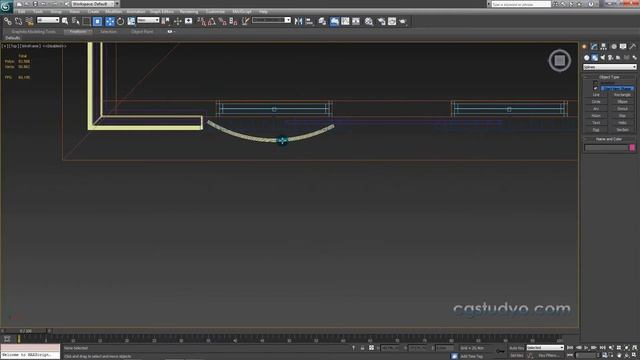Image resolution: width=640 pixels, height=360 pixels.
Task: Click the Circle shape button
Action: point(596,102)
